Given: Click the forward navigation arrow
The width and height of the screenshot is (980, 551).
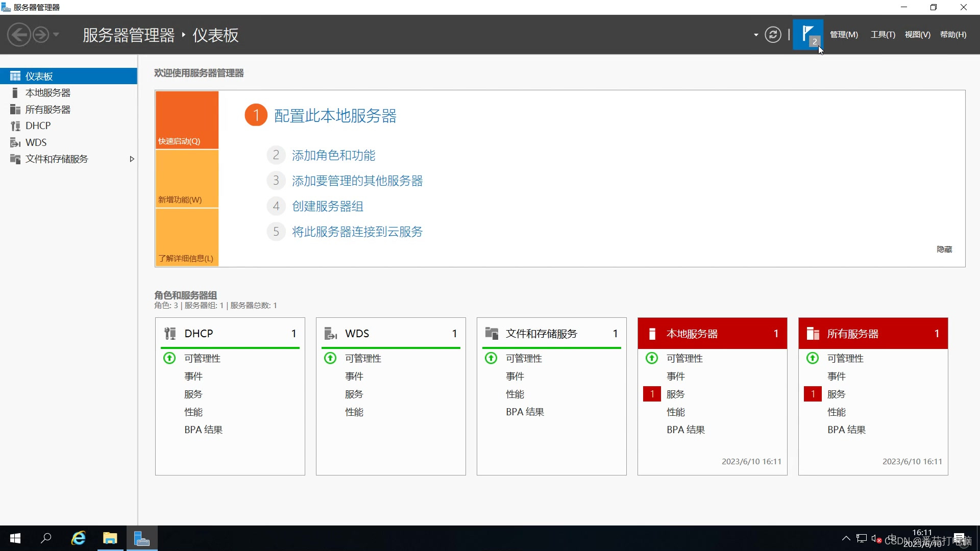Looking at the screenshot, I should tap(41, 35).
